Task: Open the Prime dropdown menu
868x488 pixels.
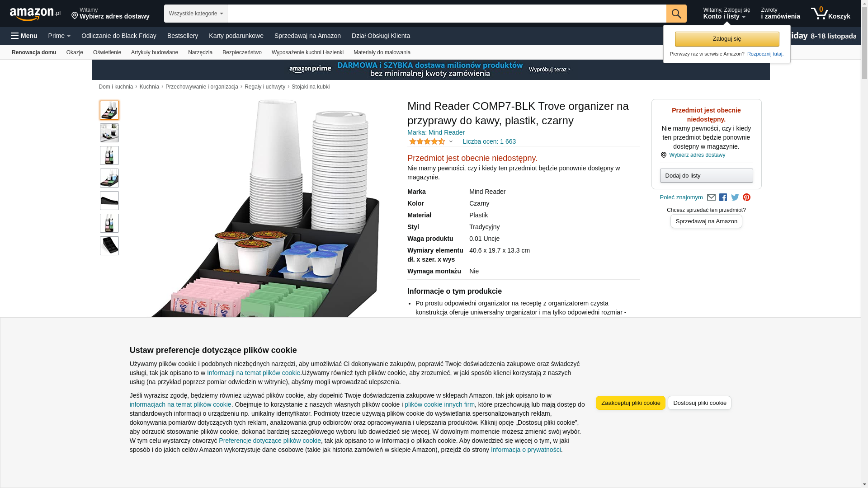Action: coord(59,36)
